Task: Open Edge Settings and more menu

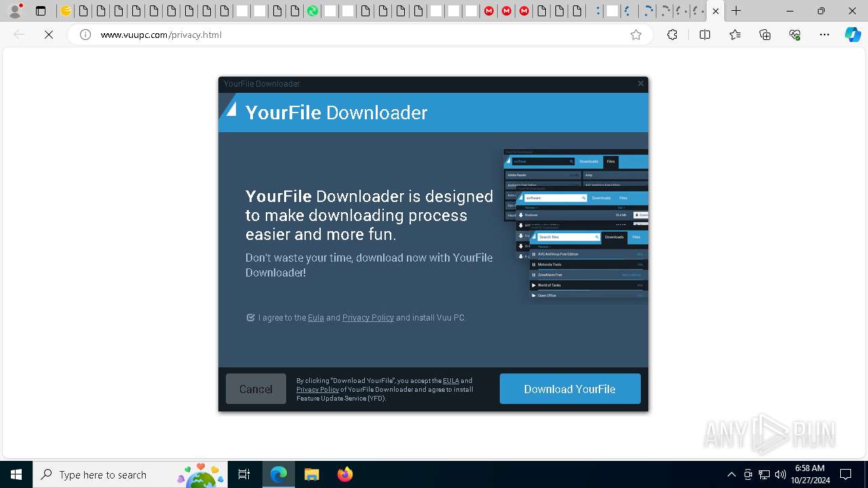Action: (x=825, y=35)
